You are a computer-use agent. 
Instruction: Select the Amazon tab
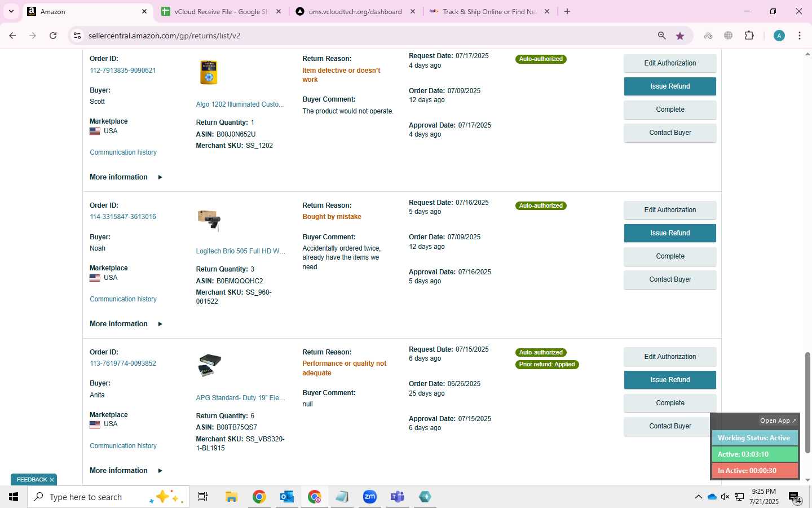[87, 11]
